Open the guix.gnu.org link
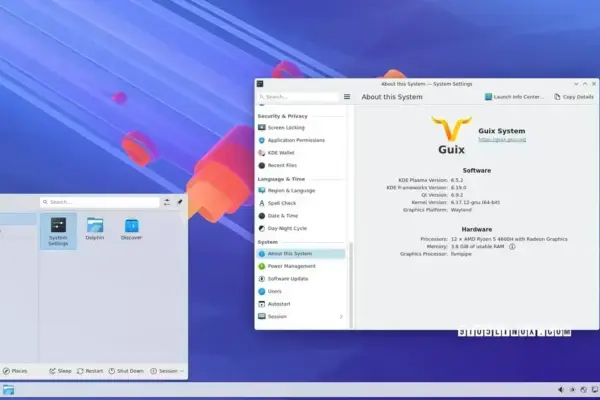Image resolution: width=600 pixels, height=400 pixels. click(502, 140)
